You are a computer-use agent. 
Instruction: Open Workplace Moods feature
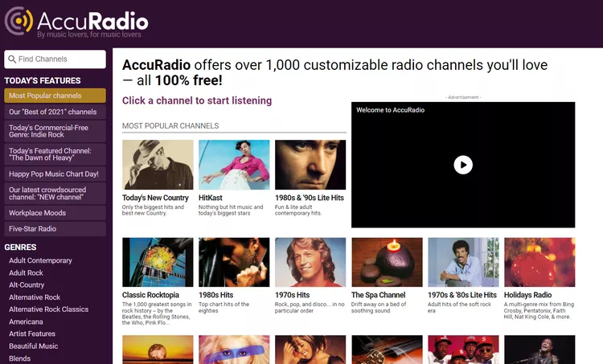pos(55,213)
